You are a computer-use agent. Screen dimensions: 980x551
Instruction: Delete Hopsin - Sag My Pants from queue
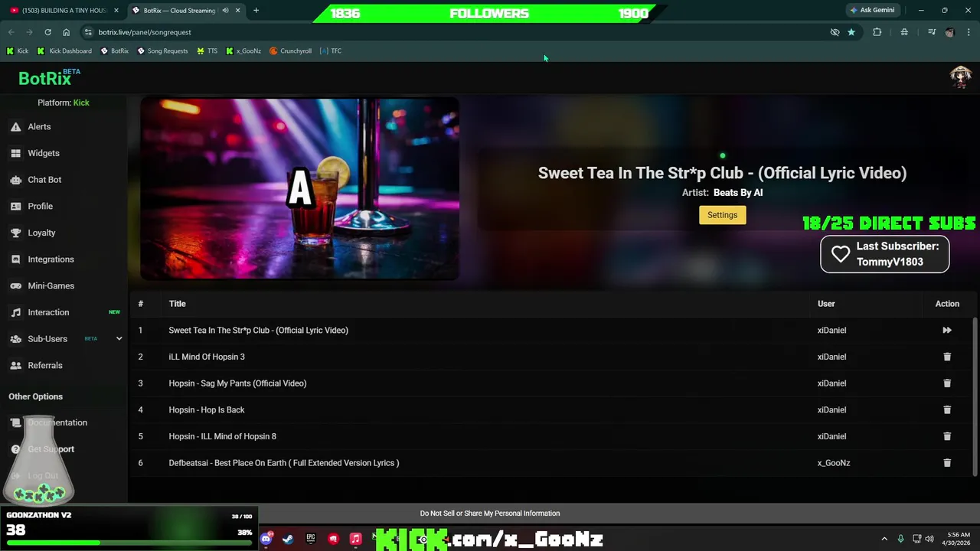(947, 383)
